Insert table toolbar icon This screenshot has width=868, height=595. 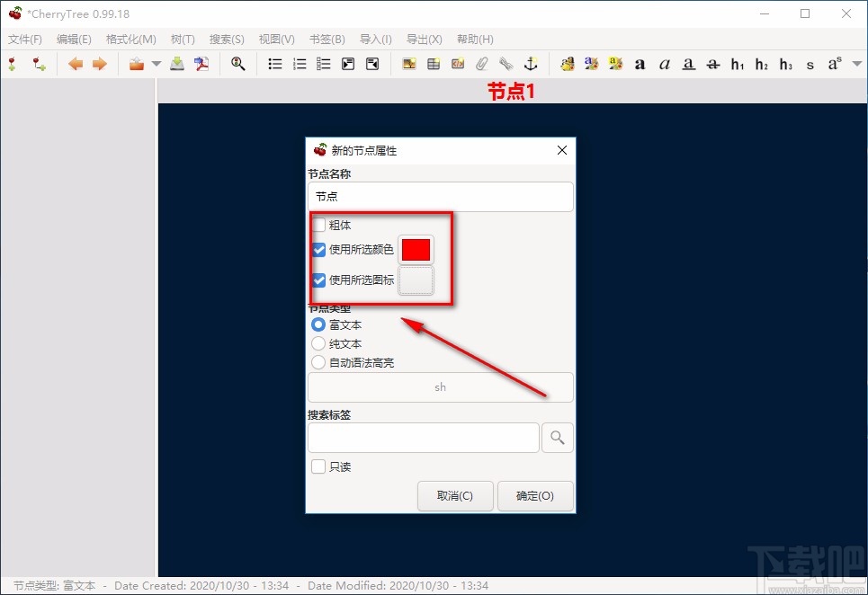click(x=434, y=64)
